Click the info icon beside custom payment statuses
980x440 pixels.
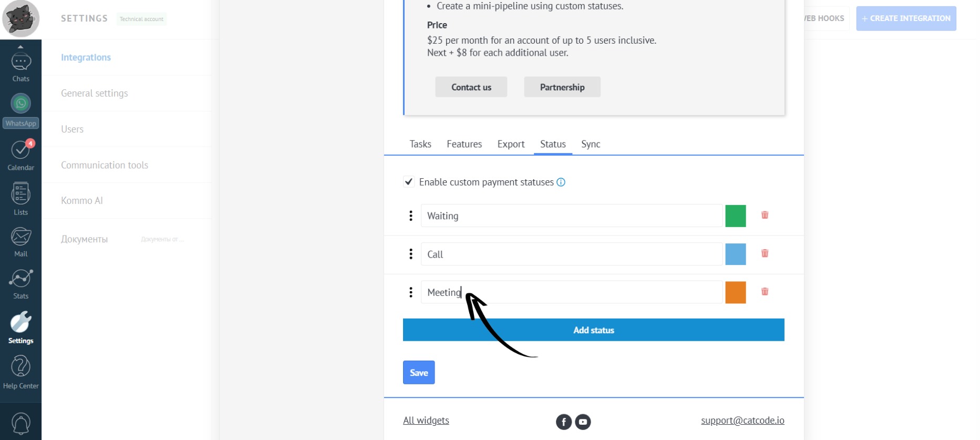[561, 182]
